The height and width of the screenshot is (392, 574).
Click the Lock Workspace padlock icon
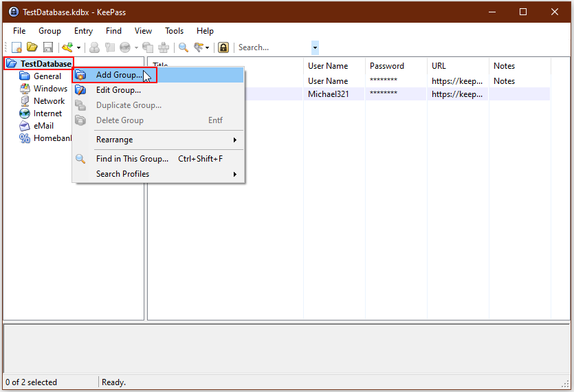pyautogui.click(x=223, y=47)
